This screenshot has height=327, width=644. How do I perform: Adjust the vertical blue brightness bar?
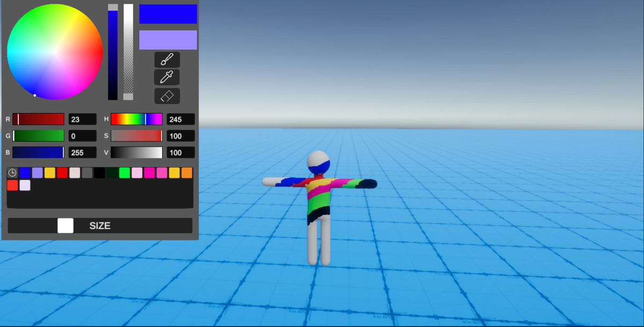[x=113, y=52]
